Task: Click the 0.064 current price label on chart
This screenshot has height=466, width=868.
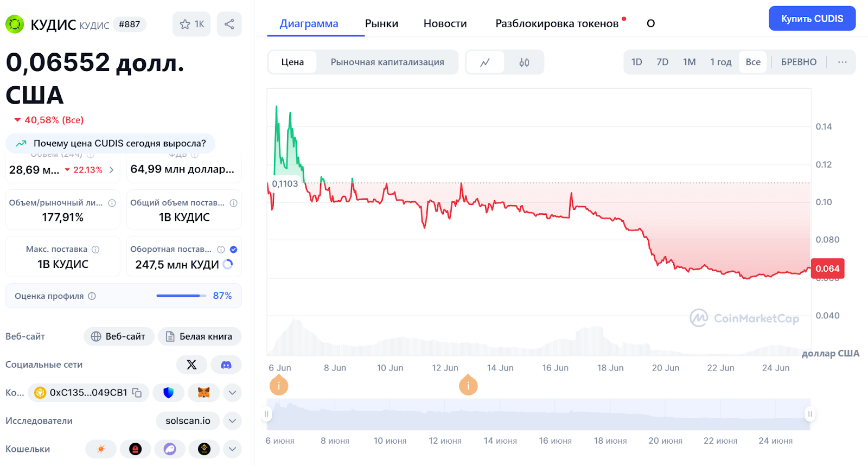Action: [x=827, y=269]
